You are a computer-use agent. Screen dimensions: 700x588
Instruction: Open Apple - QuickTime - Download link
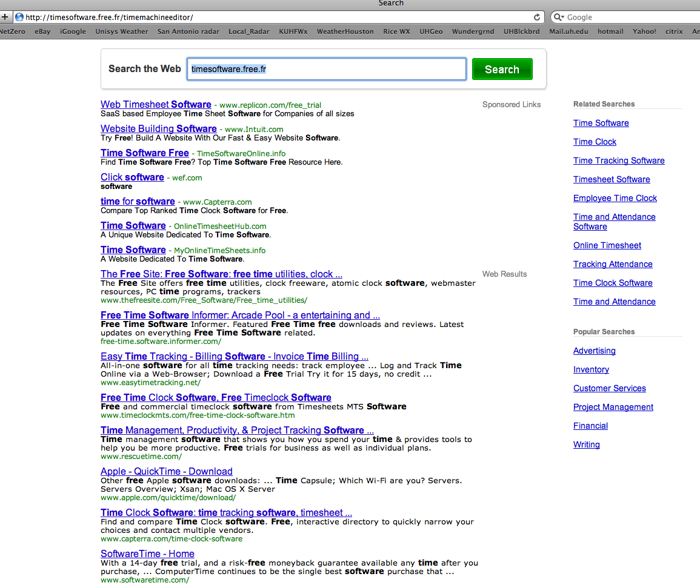pos(167,472)
